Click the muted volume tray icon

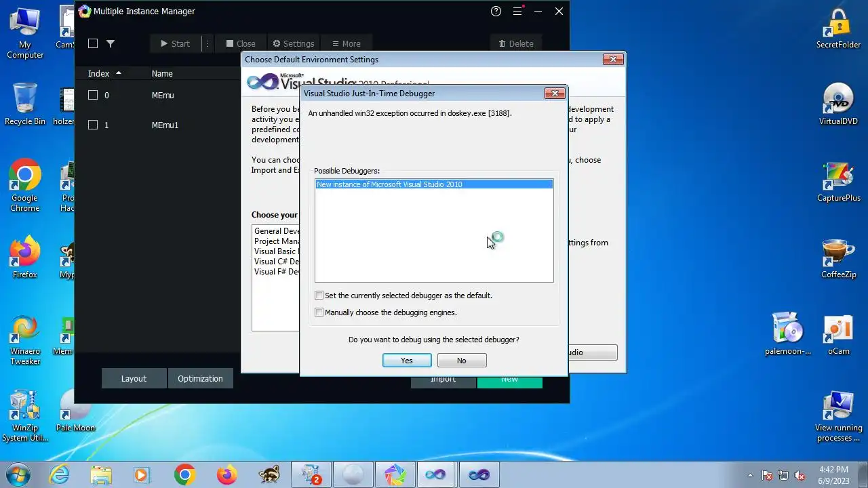pos(800,475)
